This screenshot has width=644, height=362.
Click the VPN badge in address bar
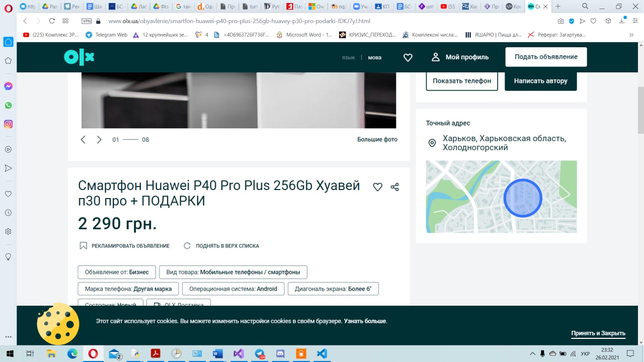(87, 21)
